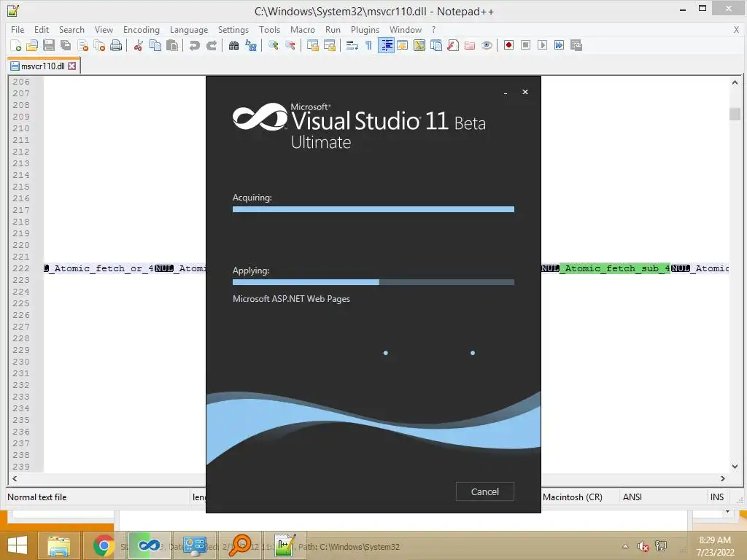Click the New file icon in Notepad++
This screenshot has width=747, height=560.
15,45
